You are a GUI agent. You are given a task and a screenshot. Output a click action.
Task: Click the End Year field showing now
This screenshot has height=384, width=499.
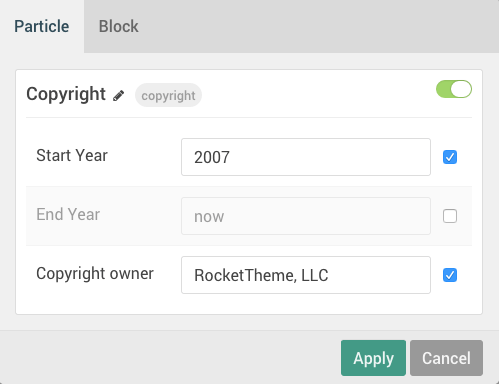306,216
